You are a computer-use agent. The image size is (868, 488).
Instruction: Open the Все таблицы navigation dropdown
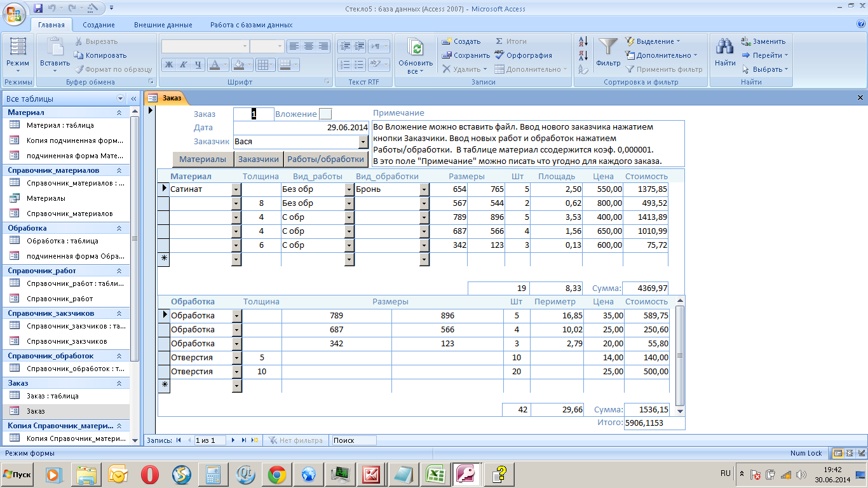tap(121, 99)
